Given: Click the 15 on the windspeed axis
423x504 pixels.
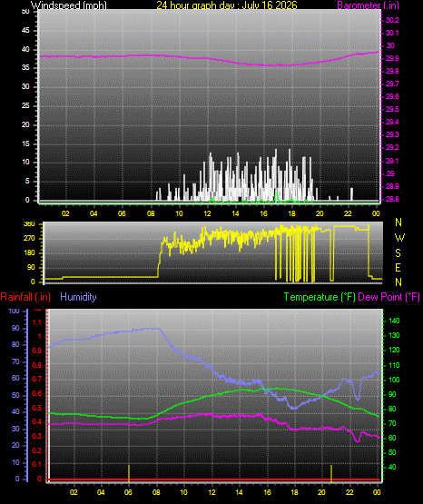Looking at the screenshot, I should click(x=25, y=143).
